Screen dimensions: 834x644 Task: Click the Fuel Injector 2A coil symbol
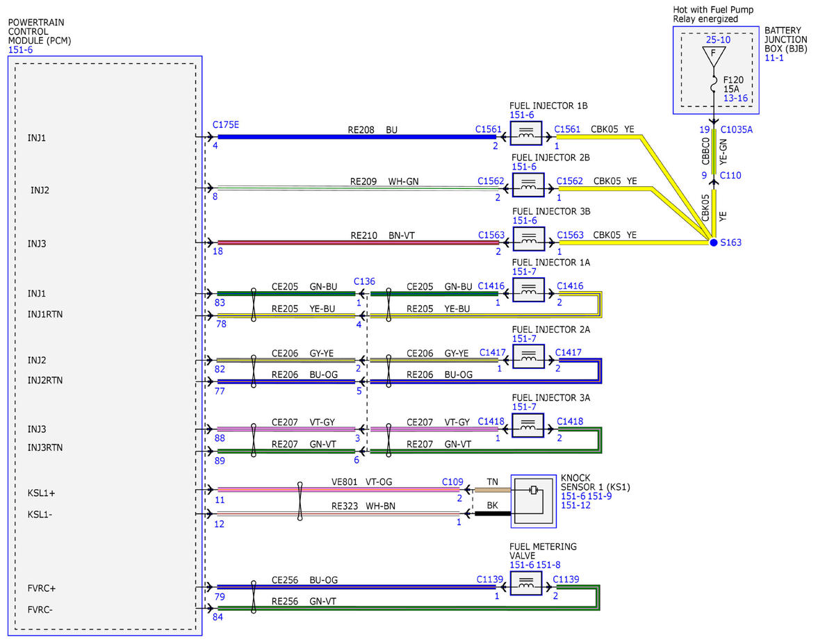[528, 356]
